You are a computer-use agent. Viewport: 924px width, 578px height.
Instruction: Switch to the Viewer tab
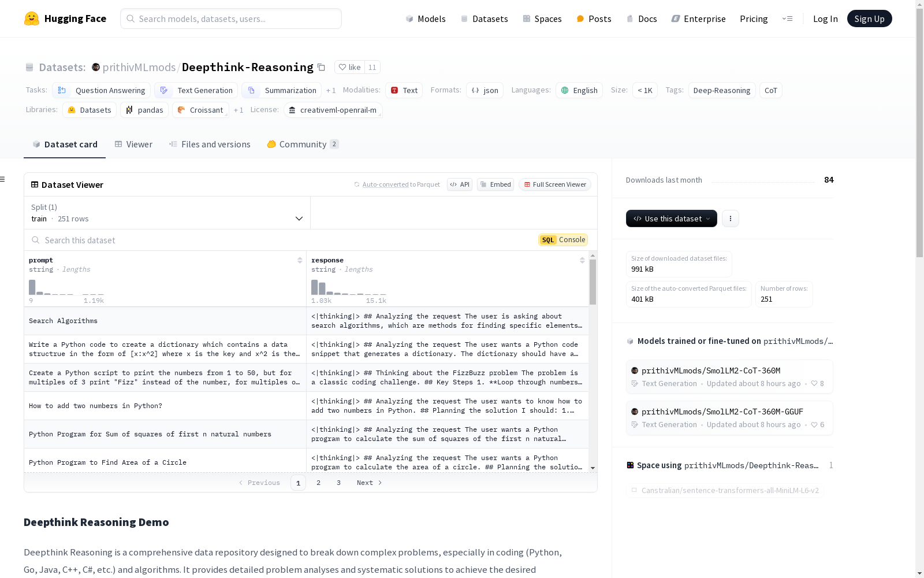[x=133, y=144]
